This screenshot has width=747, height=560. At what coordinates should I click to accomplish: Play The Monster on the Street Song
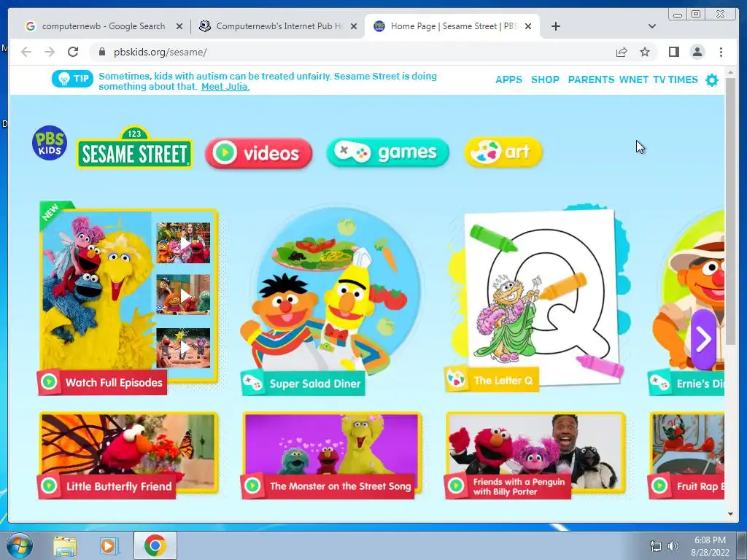(332, 455)
